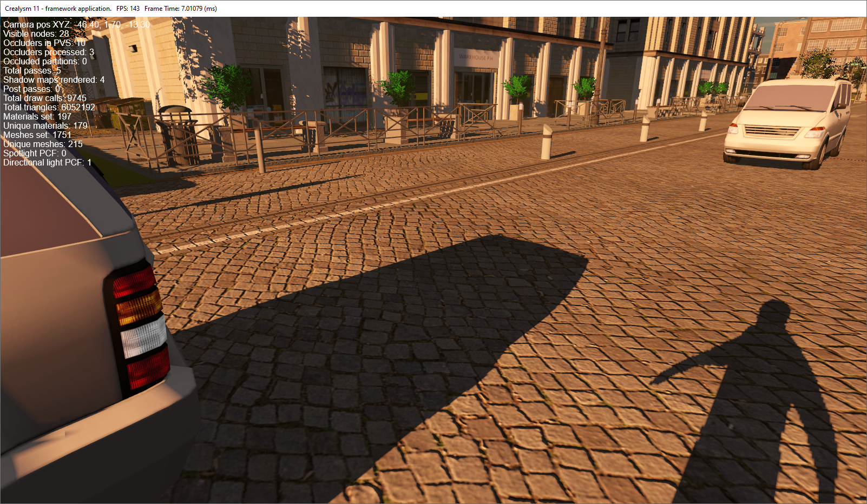Click the Frame Time readout in title bar
The height and width of the screenshot is (504, 867).
coord(180,9)
